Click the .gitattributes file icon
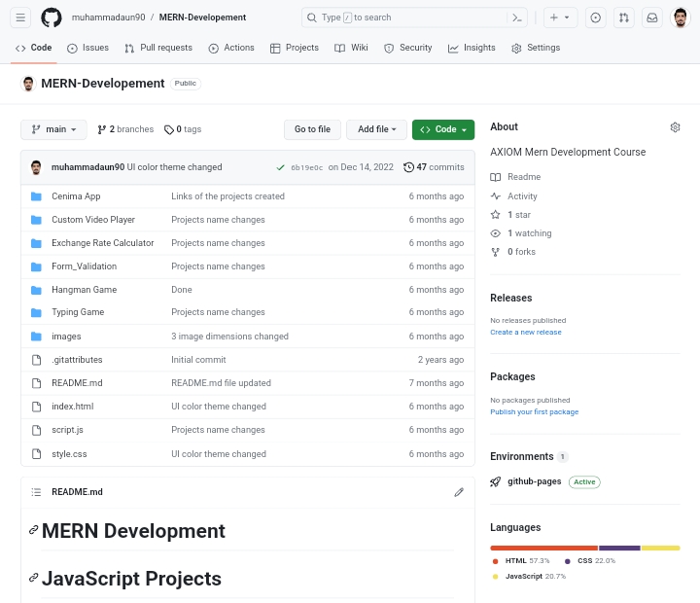 (x=37, y=360)
